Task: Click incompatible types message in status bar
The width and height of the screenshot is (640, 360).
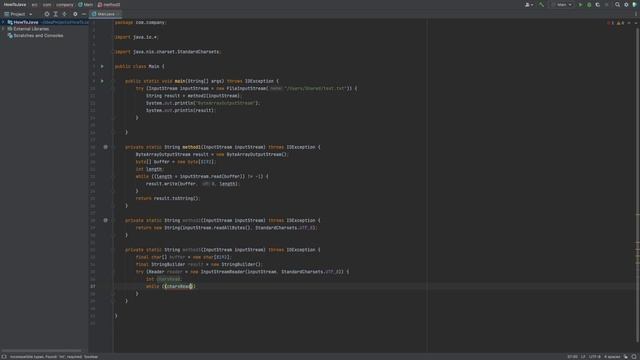Action: point(54,357)
